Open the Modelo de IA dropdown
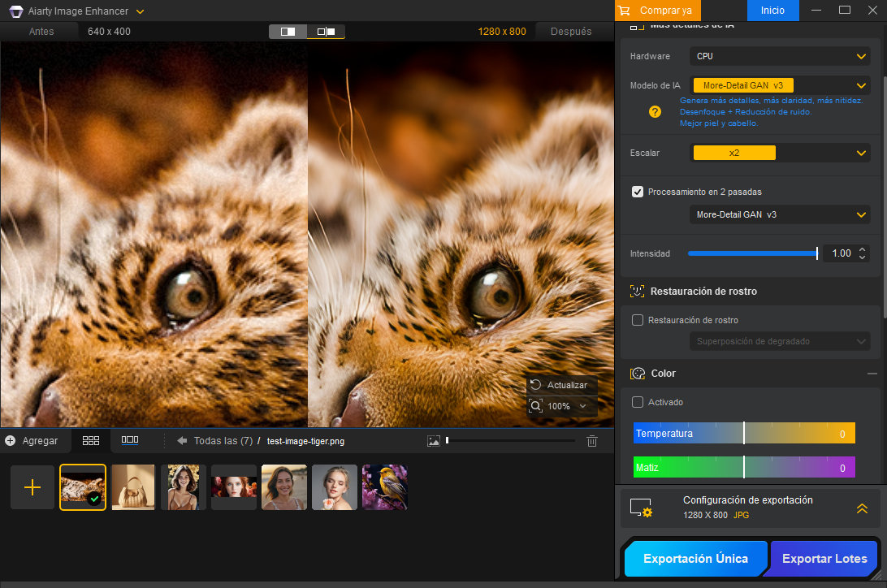The height and width of the screenshot is (588, 887). tap(779, 85)
